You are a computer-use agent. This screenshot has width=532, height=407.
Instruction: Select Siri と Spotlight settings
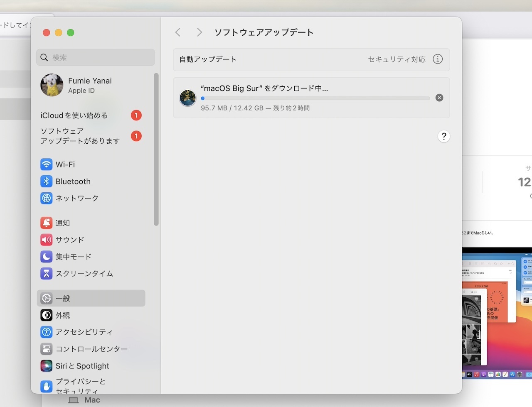[x=82, y=366]
